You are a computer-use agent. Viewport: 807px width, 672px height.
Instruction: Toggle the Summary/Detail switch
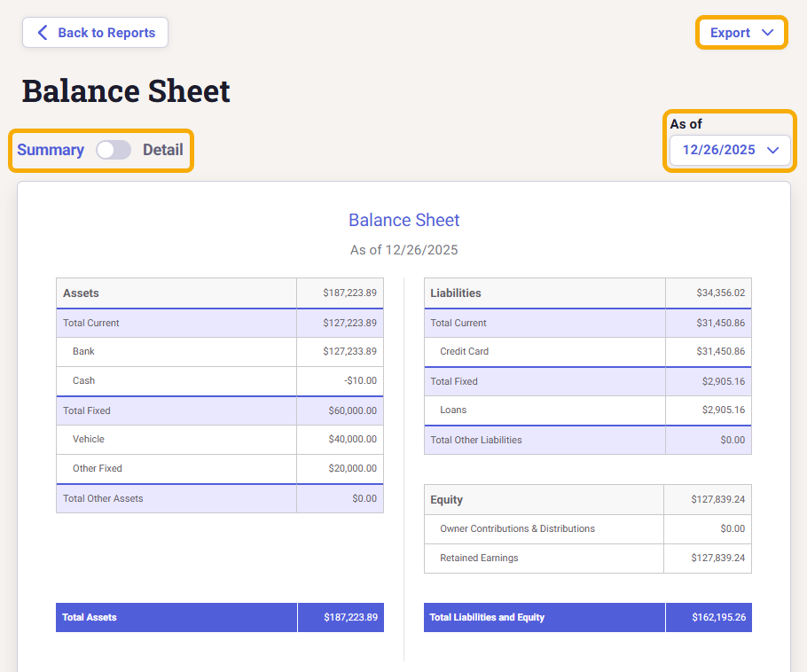[x=114, y=150]
